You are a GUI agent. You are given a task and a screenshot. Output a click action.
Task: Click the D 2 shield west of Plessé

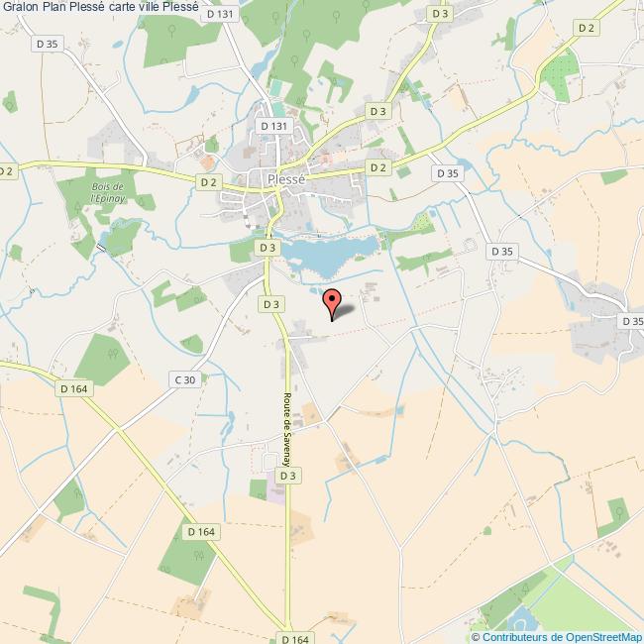[x=209, y=182]
